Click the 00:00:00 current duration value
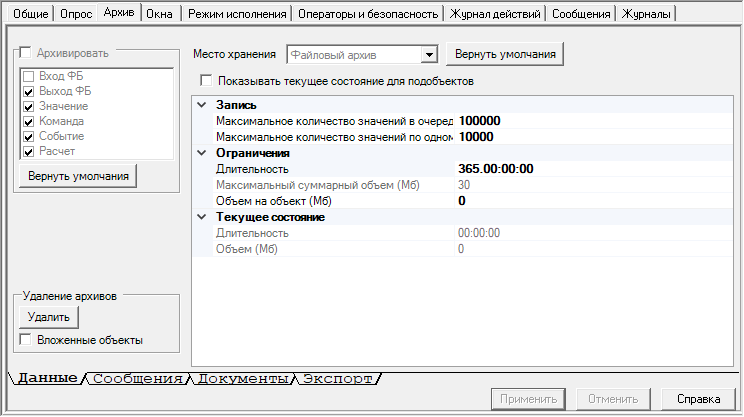This screenshot has height=417, width=744. [x=479, y=233]
